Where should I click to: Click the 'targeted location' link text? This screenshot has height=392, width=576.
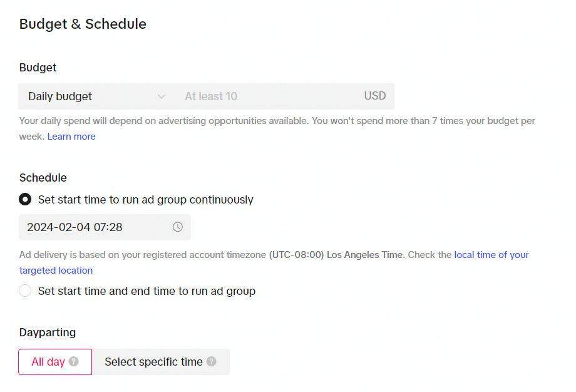click(56, 271)
